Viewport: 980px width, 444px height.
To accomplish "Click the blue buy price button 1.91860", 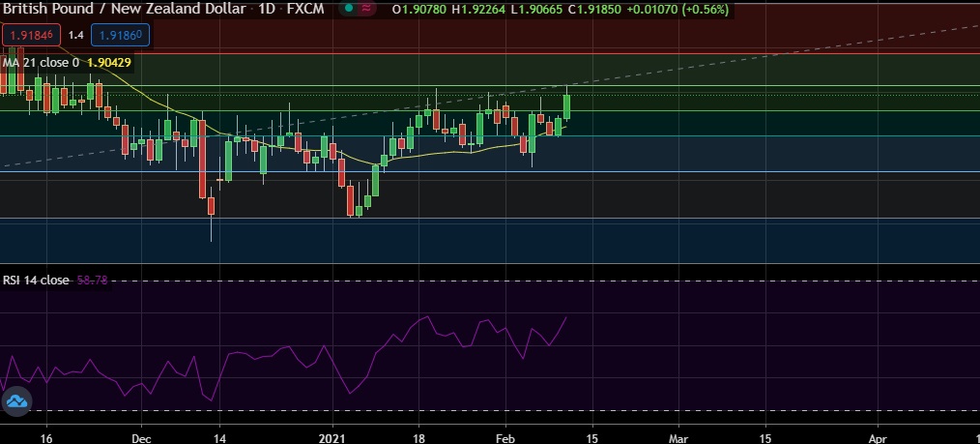I will coord(120,35).
